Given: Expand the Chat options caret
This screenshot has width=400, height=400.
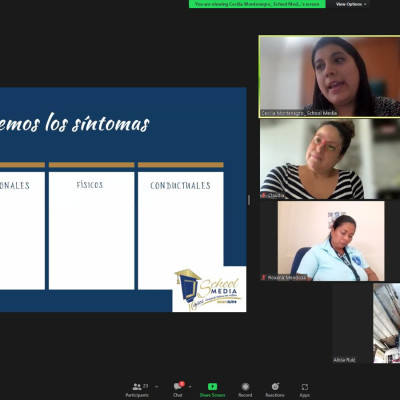Looking at the screenshot, I should click(x=190, y=387).
